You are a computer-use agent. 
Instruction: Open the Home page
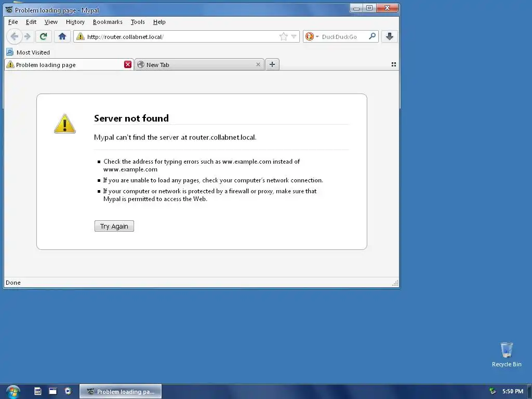(62, 36)
